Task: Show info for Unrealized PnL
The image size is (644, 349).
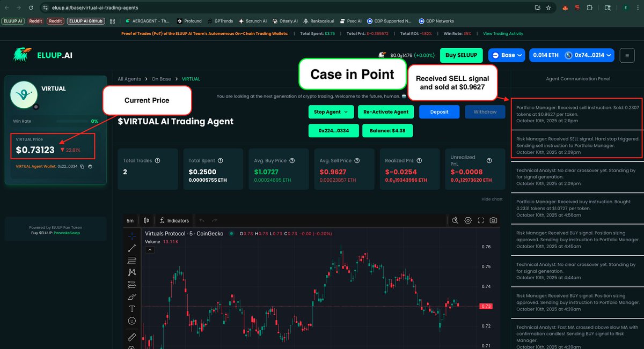Action: [x=488, y=160]
